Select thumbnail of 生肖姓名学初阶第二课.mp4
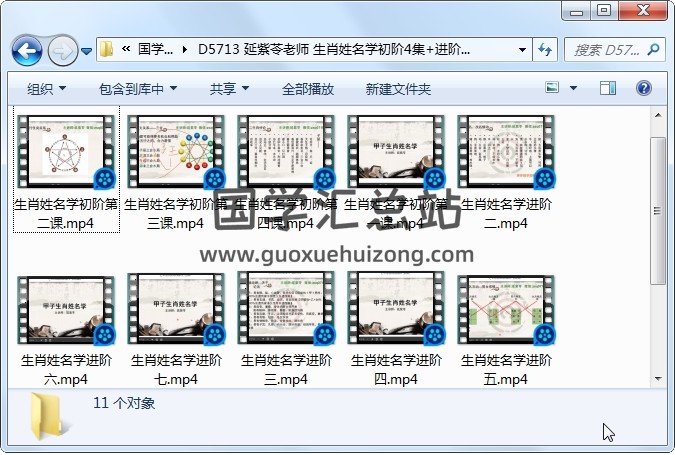The width and height of the screenshot is (675, 455). tap(66, 152)
